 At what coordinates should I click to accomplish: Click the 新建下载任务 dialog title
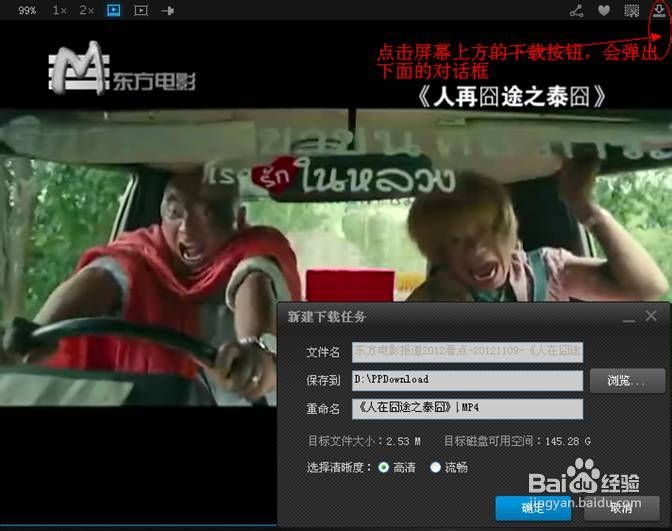click(327, 317)
